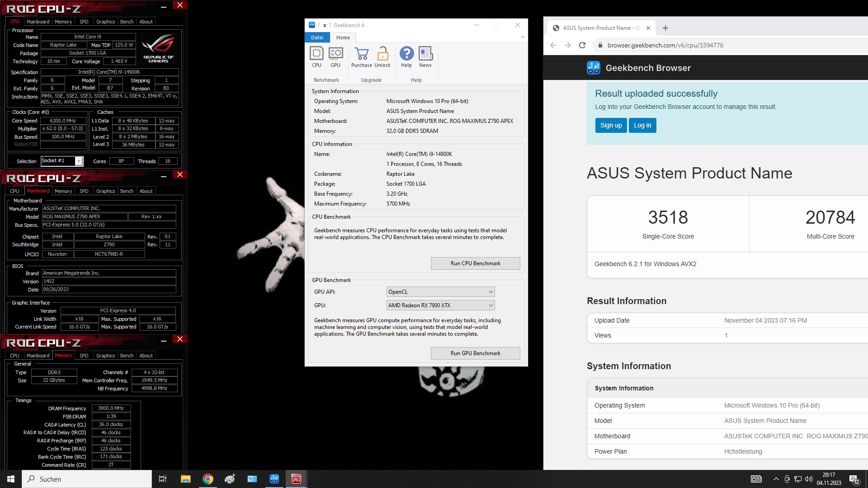Click the Geekbench 6.2.1 for Windows AVX2 text
This screenshot has width=868, height=488.
tap(645, 264)
